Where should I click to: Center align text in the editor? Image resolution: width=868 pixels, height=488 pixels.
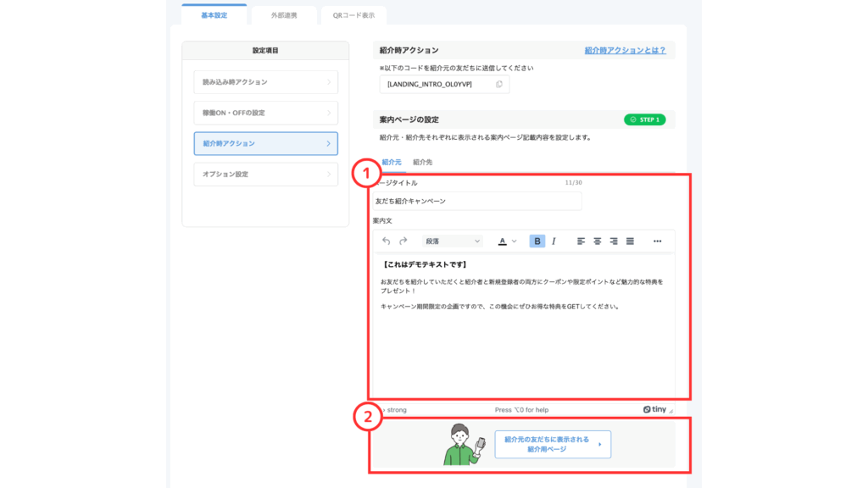coord(598,241)
